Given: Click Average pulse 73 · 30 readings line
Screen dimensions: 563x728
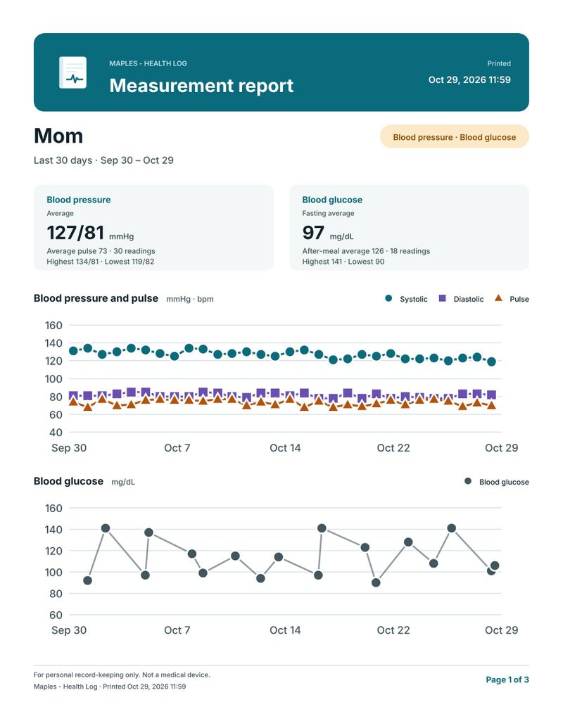Looking at the screenshot, I should tap(101, 250).
